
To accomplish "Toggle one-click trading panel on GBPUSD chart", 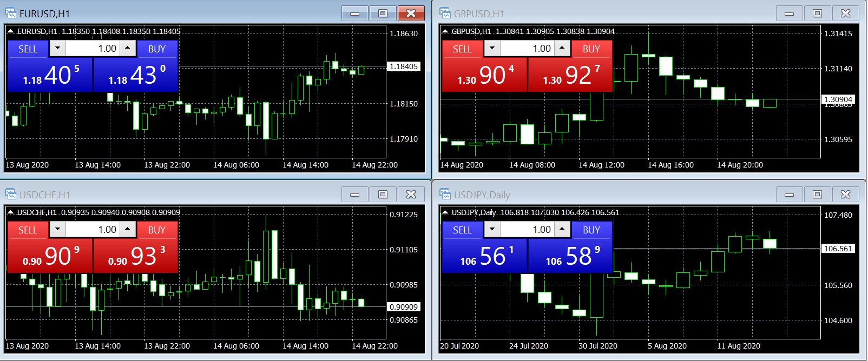I will click(445, 31).
